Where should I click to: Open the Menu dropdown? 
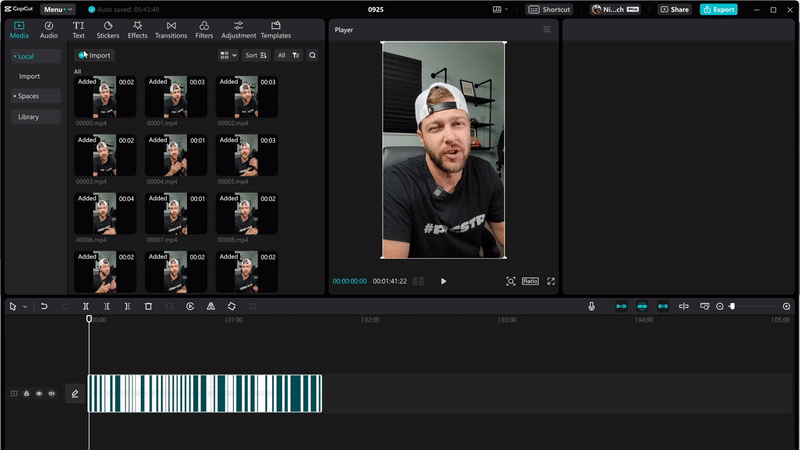click(57, 9)
